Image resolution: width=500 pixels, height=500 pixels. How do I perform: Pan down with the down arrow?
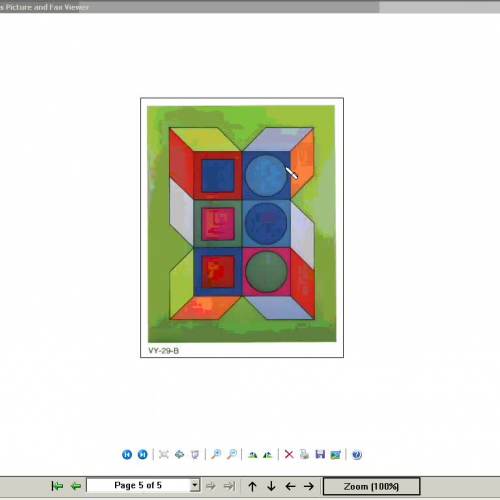coord(271,486)
